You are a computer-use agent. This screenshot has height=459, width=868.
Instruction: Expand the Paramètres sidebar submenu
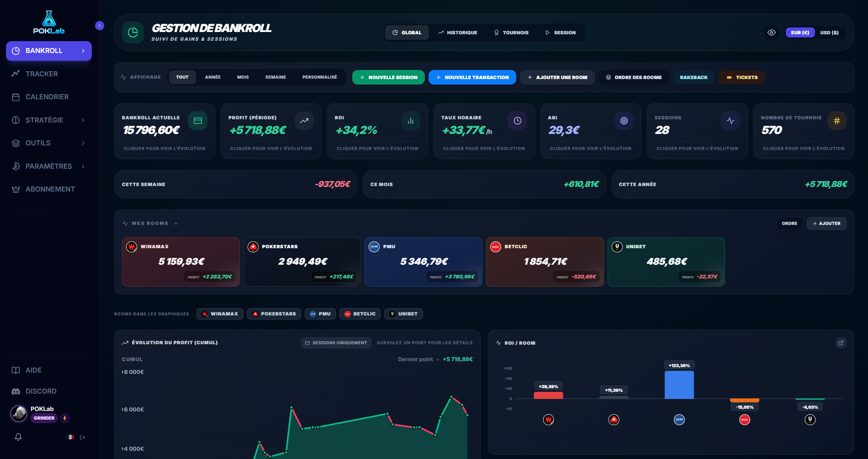pos(83,166)
